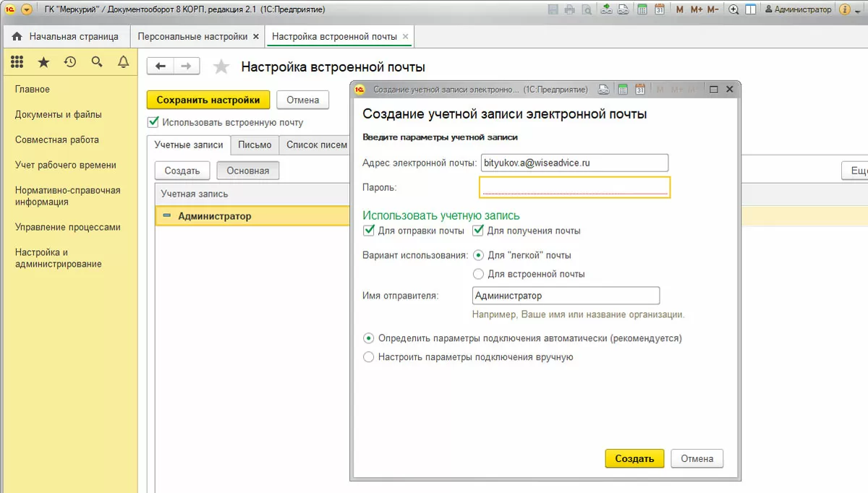Screen dimensions: 868x493
Task: Click the M+ memory add button
Action: pyautogui.click(x=696, y=10)
